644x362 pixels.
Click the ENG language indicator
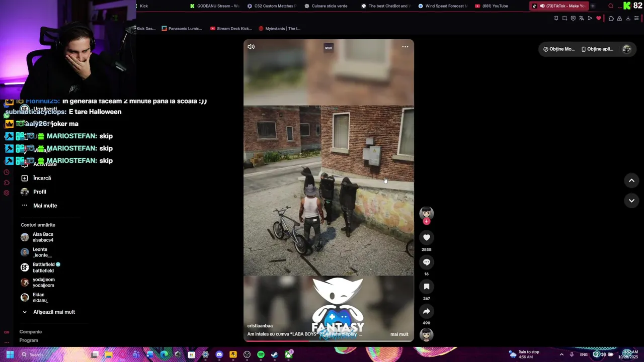[x=584, y=354]
